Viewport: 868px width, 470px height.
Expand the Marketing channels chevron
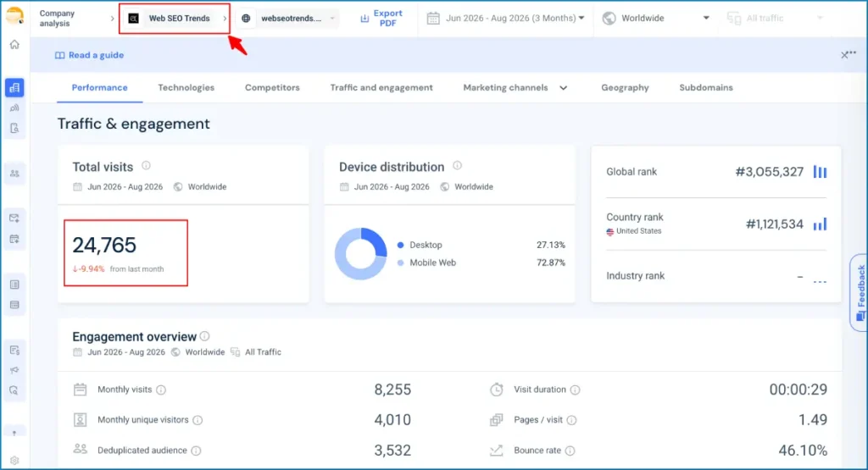(564, 88)
